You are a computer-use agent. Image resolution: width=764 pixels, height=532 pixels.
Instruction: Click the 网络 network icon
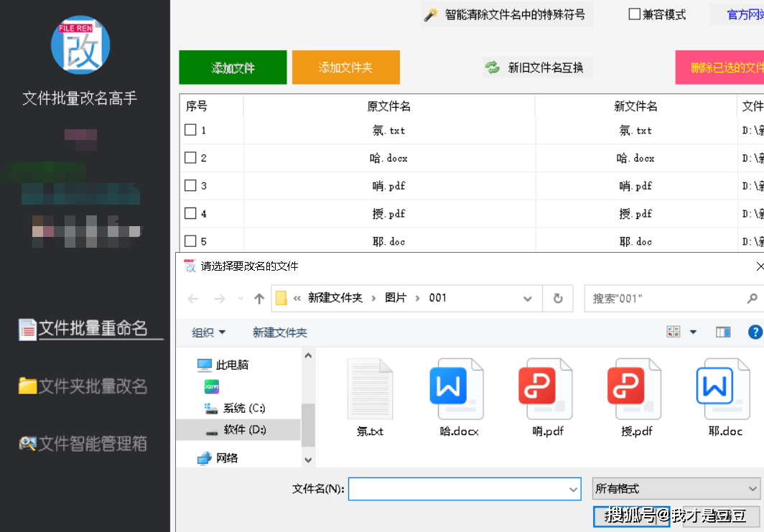tap(204, 458)
